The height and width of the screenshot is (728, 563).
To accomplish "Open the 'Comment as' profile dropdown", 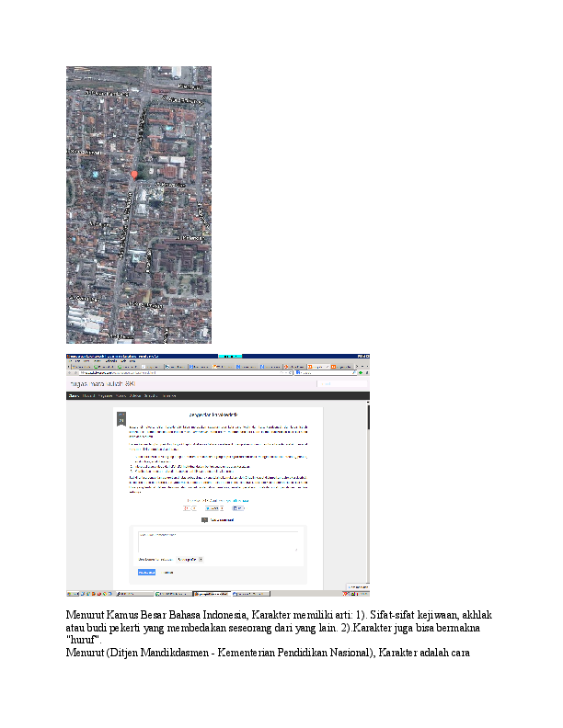I will pos(189,558).
